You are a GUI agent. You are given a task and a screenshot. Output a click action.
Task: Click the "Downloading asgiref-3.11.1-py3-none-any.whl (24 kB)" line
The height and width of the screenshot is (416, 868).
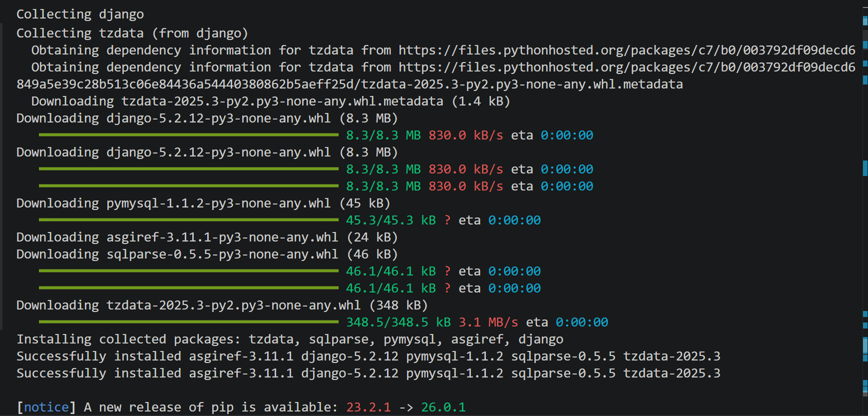(207, 237)
